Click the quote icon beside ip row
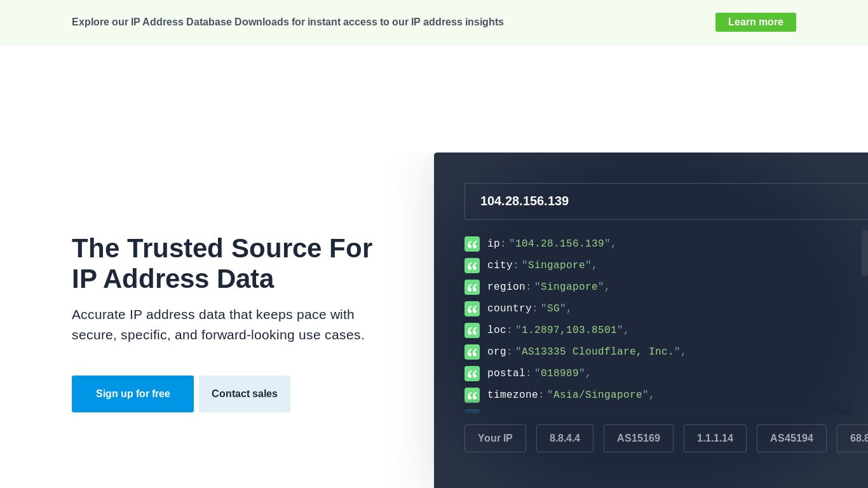 [472, 244]
